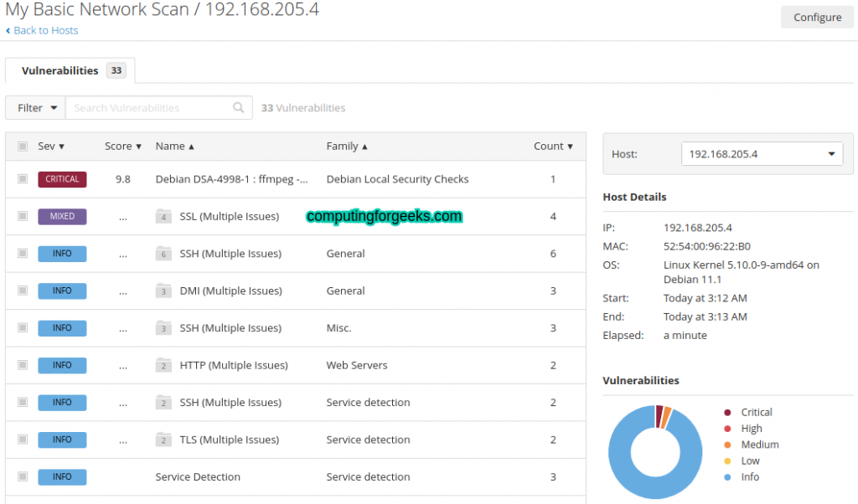Click the SSL group folder icon
Image resolution: width=858 pixels, height=504 pixels.
[164, 217]
